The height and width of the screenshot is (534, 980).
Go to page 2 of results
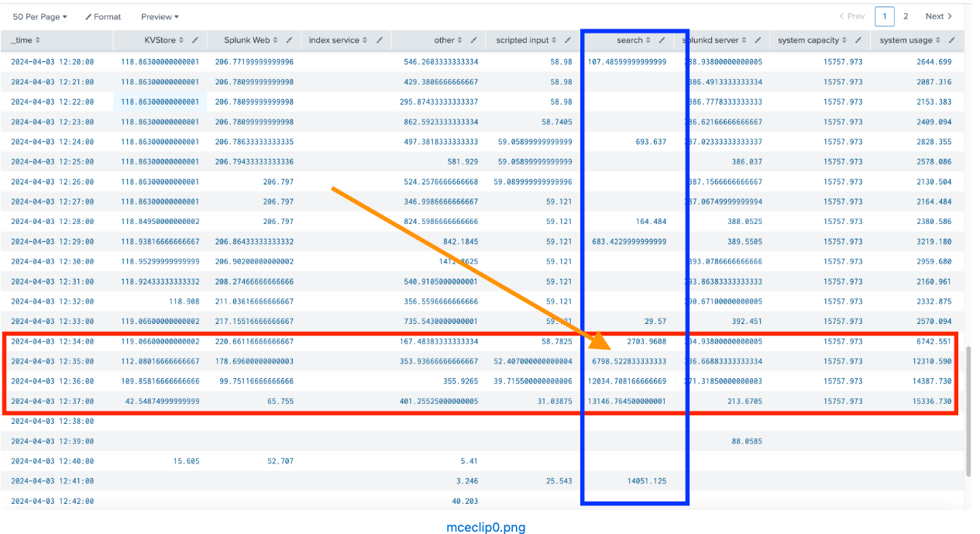pyautogui.click(x=905, y=16)
